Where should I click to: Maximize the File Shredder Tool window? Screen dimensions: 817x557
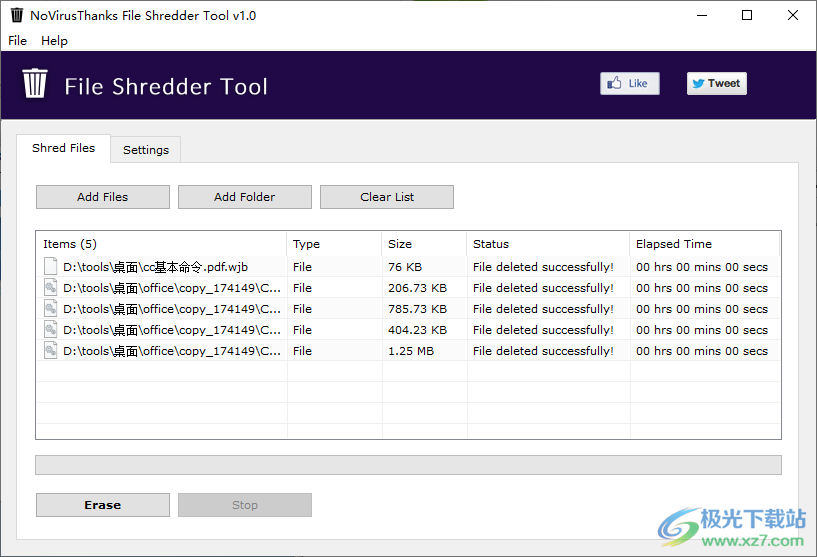[747, 15]
